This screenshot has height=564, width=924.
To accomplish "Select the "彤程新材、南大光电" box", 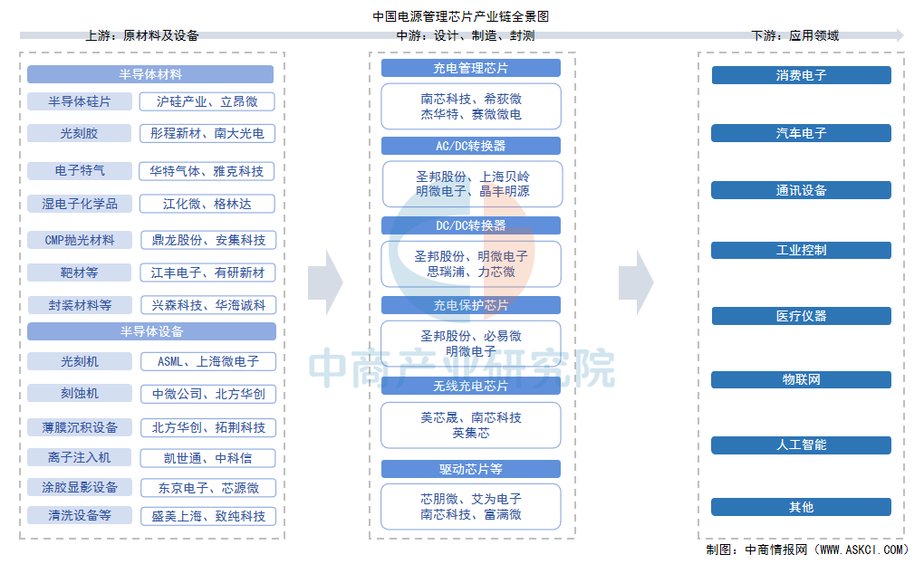I will coord(207,133).
